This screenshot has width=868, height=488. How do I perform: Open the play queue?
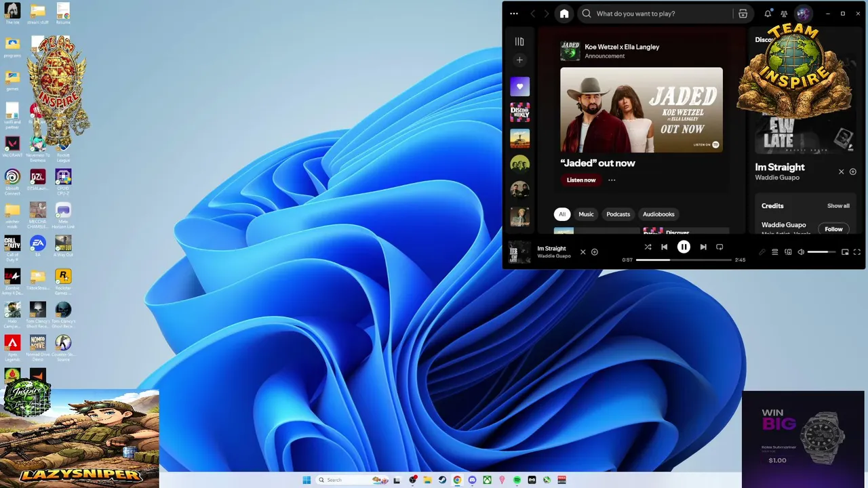pos(775,252)
